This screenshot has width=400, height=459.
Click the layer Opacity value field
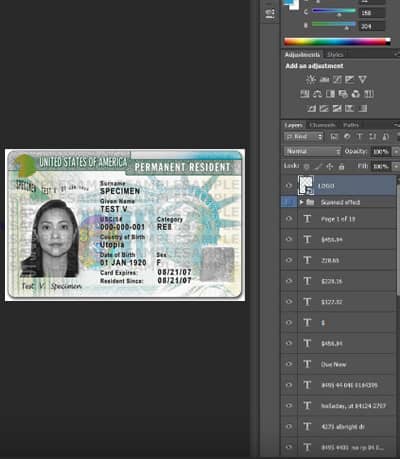pyautogui.click(x=380, y=152)
